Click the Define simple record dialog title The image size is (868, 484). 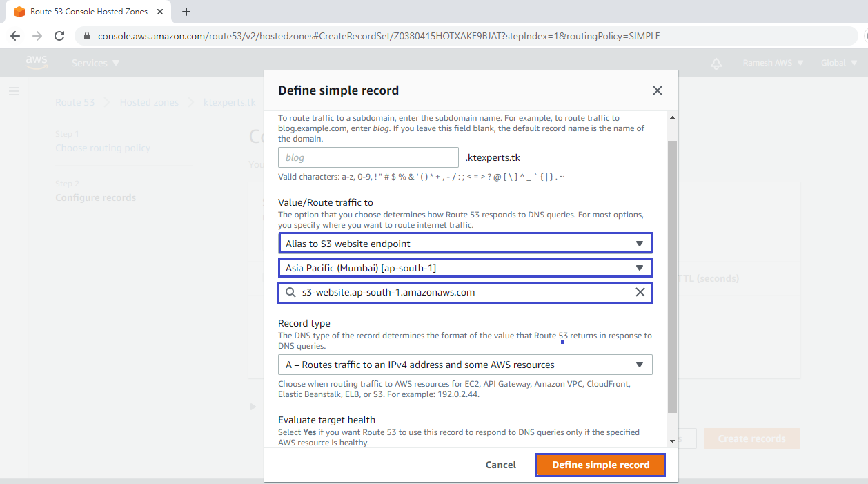pos(338,90)
